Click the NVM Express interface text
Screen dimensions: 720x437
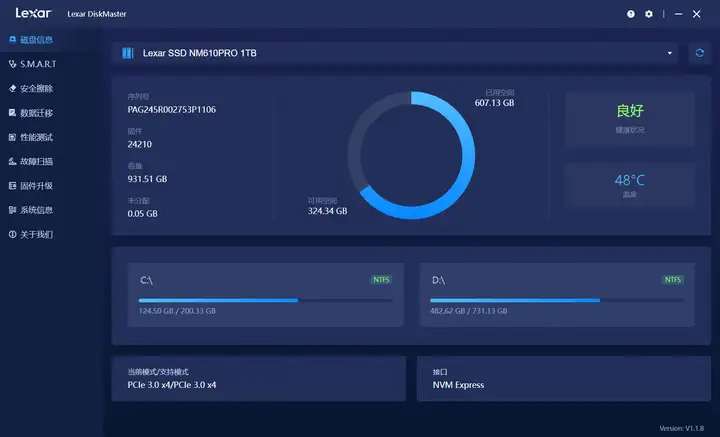[x=458, y=385]
